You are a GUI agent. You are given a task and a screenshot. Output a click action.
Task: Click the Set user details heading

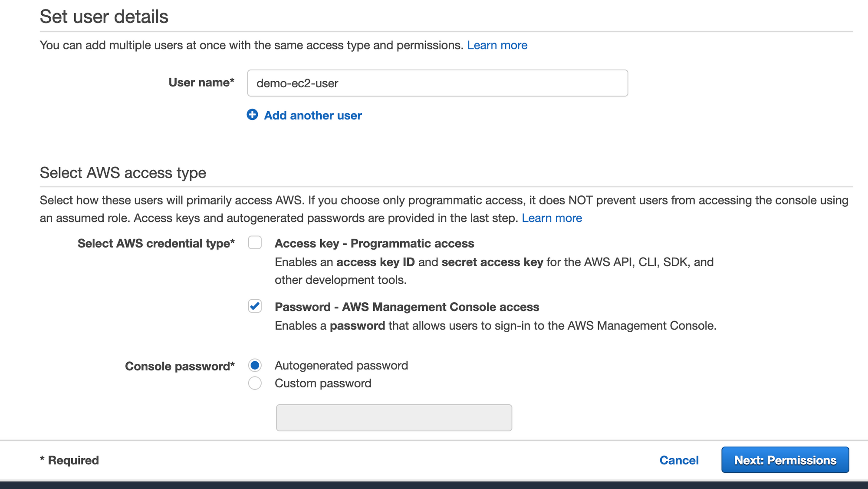coord(104,17)
